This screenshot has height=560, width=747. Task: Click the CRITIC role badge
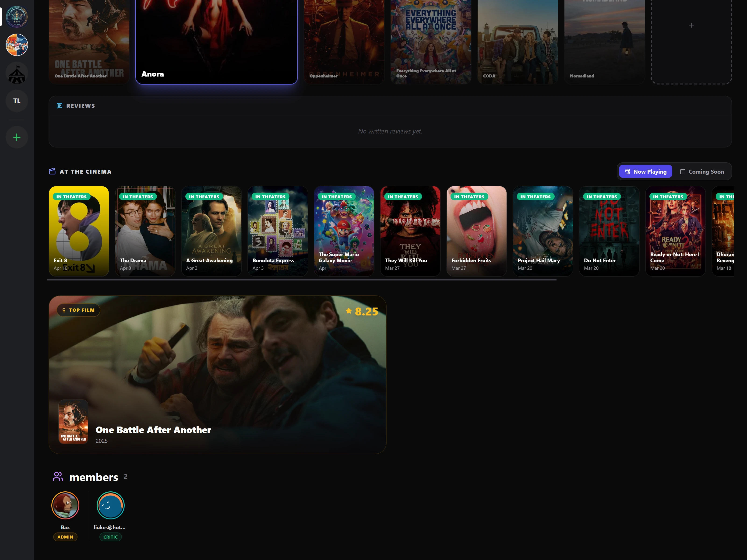tap(110, 537)
